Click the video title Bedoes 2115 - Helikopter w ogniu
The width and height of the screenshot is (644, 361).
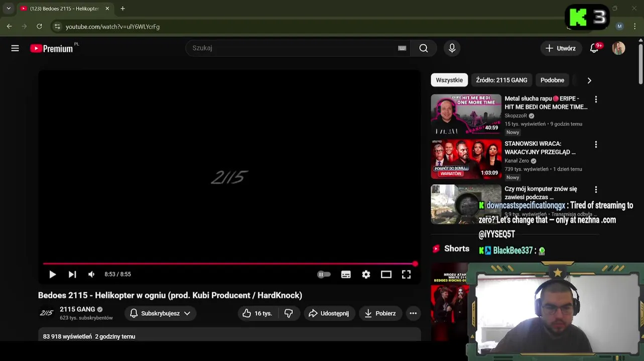click(x=170, y=295)
